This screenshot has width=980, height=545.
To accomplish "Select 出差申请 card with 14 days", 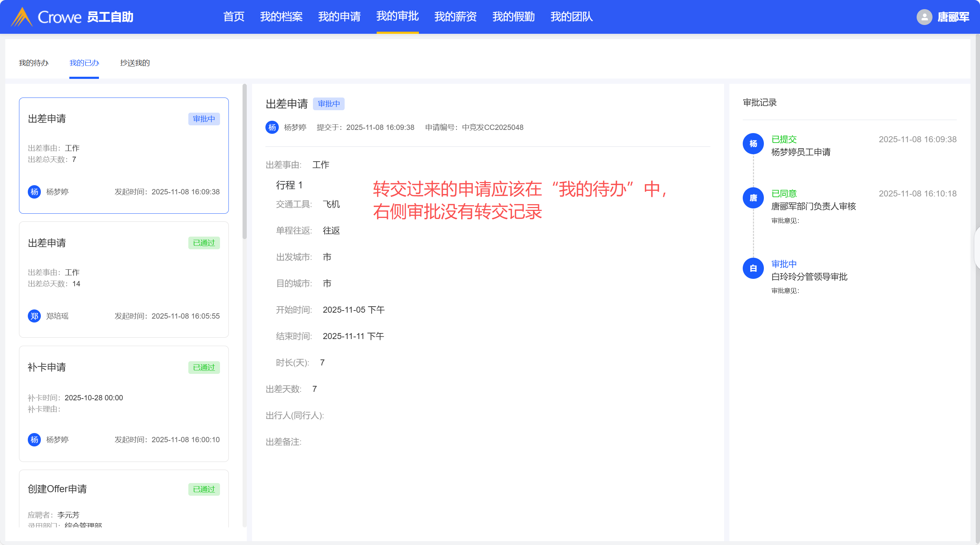I will 124,280.
